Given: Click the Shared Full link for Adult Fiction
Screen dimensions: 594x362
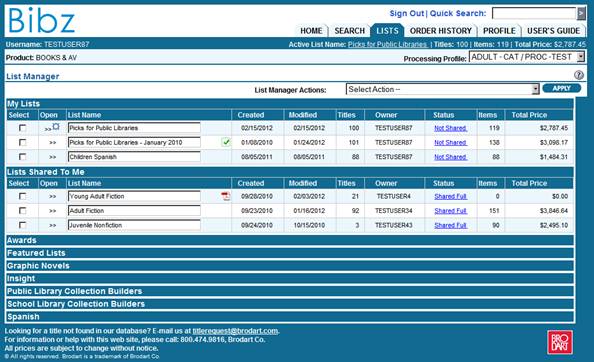Looking at the screenshot, I should pyautogui.click(x=450, y=211).
